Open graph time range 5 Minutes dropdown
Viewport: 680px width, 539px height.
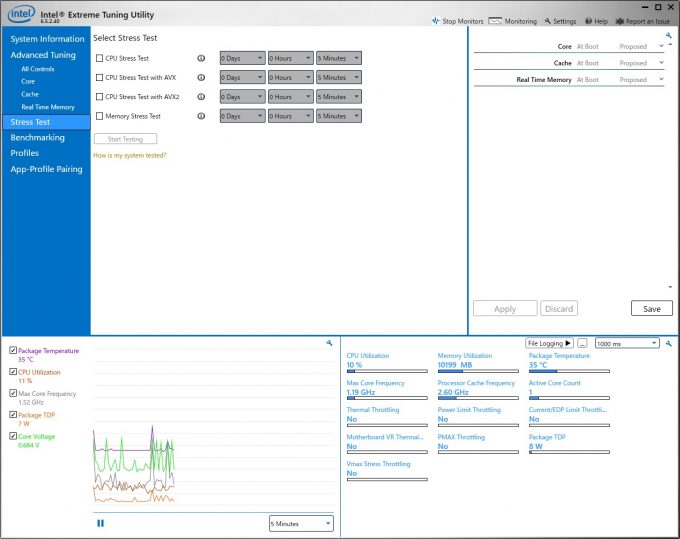pos(301,523)
